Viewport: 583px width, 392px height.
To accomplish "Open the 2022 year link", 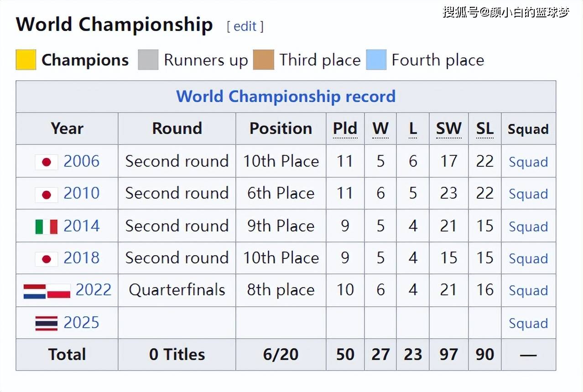I will click(93, 290).
